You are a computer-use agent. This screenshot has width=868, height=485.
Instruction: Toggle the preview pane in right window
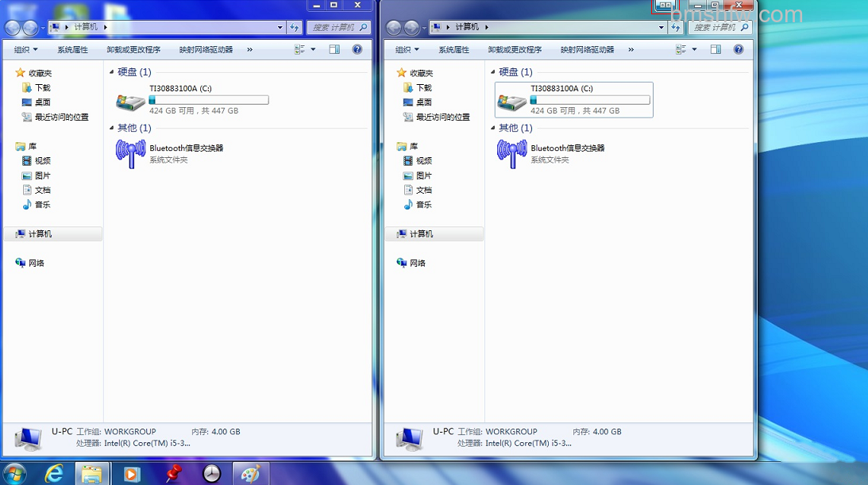pos(716,49)
